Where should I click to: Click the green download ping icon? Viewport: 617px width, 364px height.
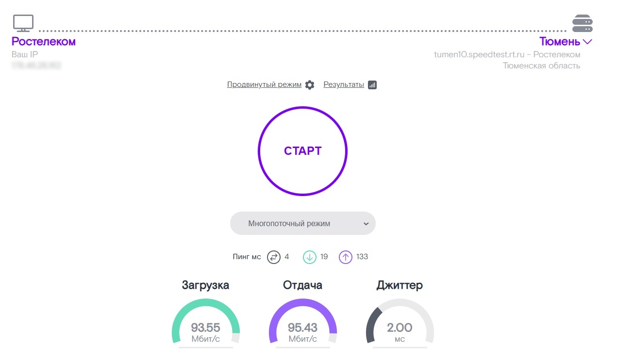tap(310, 257)
